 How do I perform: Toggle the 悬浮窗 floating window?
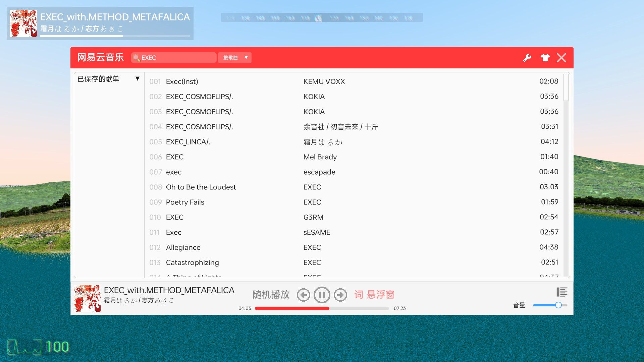(381, 295)
